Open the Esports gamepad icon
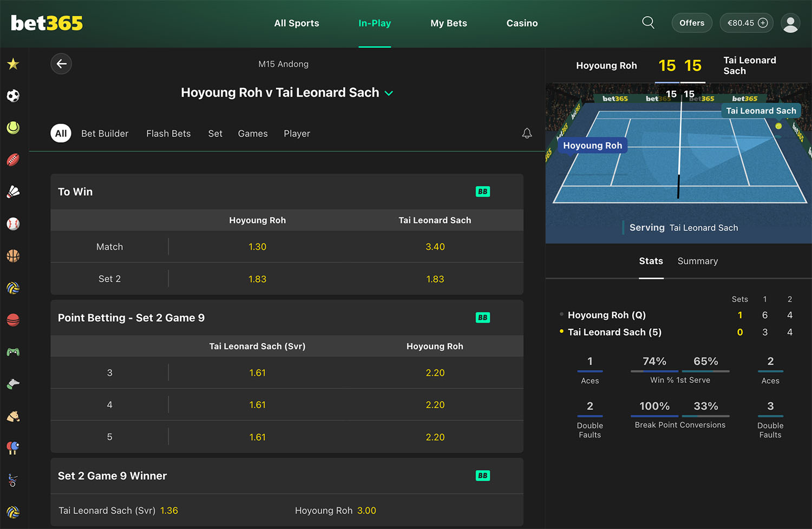Viewport: 812px width, 529px height. point(13,352)
